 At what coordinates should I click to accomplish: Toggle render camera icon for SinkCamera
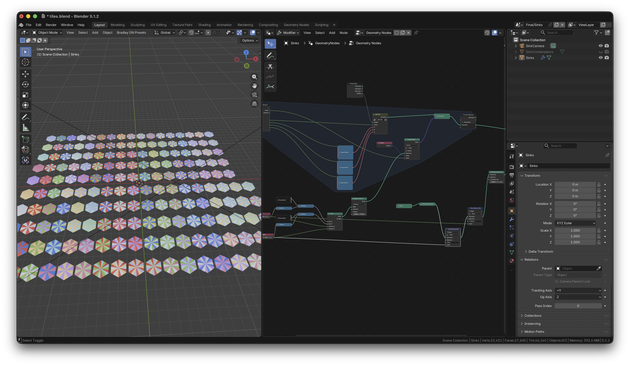click(607, 46)
